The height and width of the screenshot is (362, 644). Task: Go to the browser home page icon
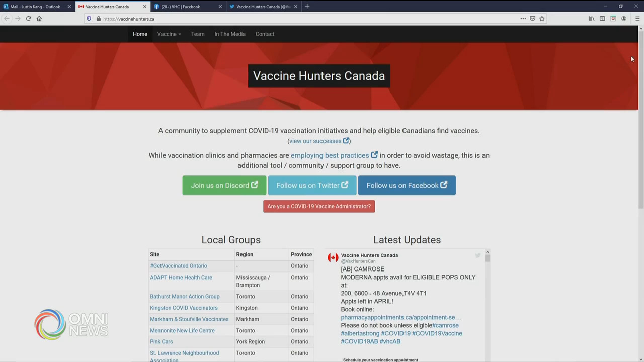39,19
